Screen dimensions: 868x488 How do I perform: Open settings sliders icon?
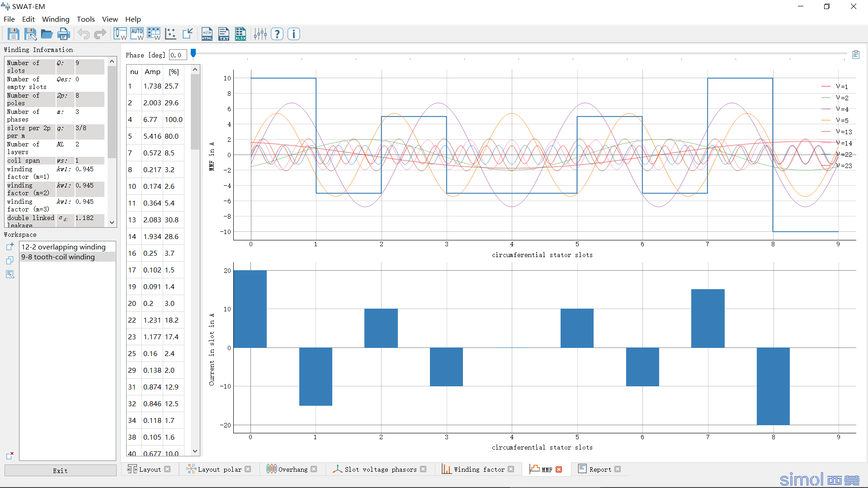click(260, 34)
